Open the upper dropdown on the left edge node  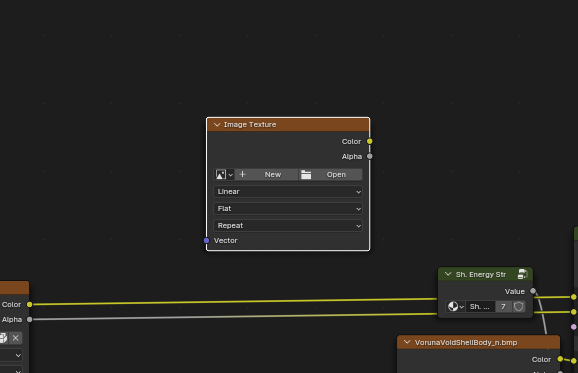pos(11,355)
